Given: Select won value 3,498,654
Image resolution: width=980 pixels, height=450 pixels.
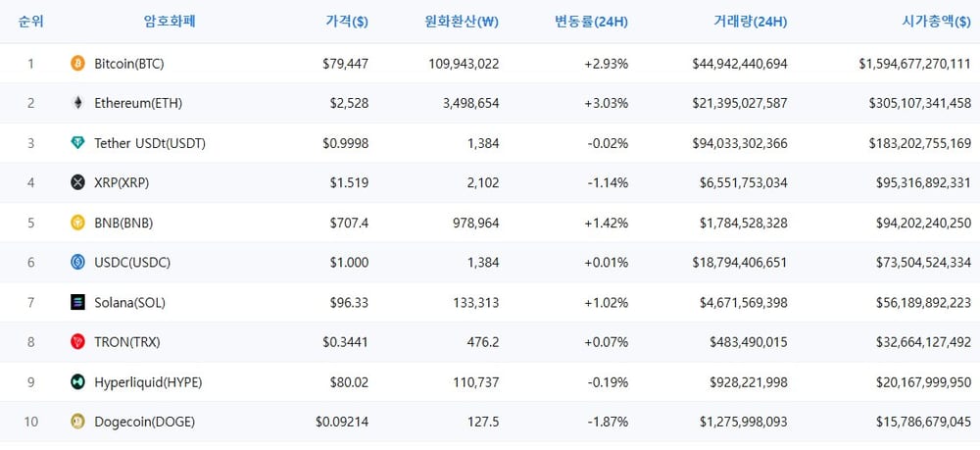Looking at the screenshot, I should point(470,104).
